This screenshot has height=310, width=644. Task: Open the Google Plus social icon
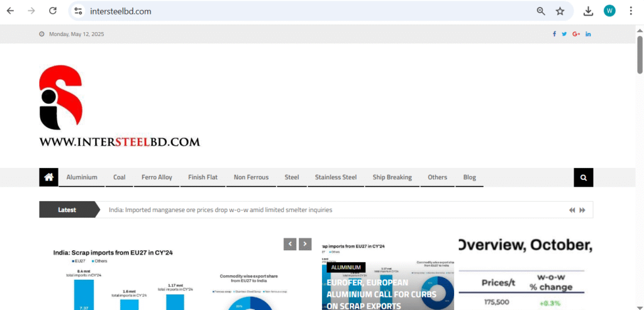point(576,34)
